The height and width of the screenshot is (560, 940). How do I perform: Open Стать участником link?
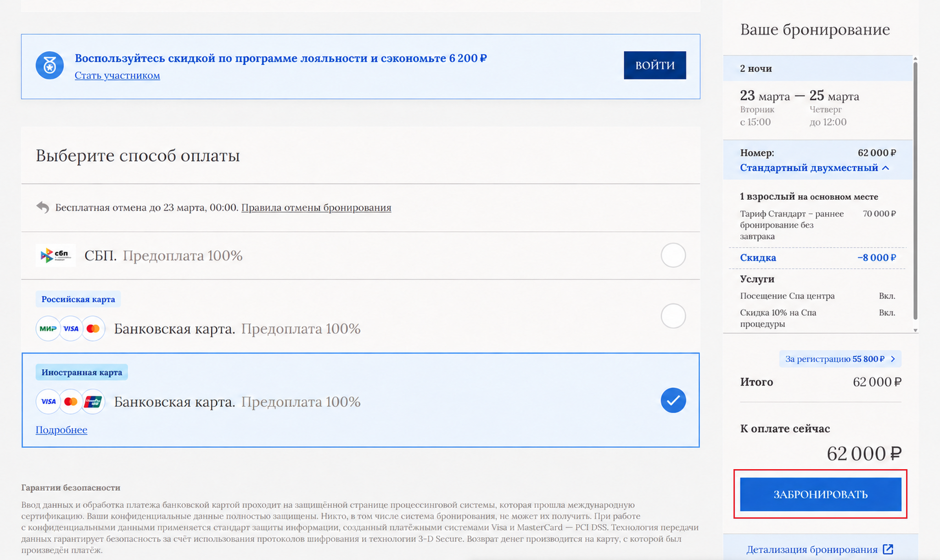[x=117, y=75]
